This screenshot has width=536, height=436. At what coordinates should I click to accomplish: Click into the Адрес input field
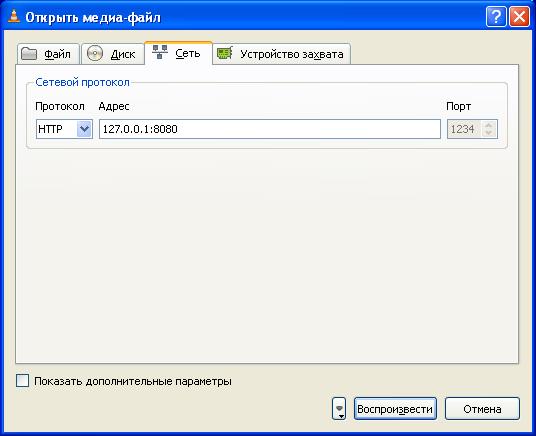270,129
